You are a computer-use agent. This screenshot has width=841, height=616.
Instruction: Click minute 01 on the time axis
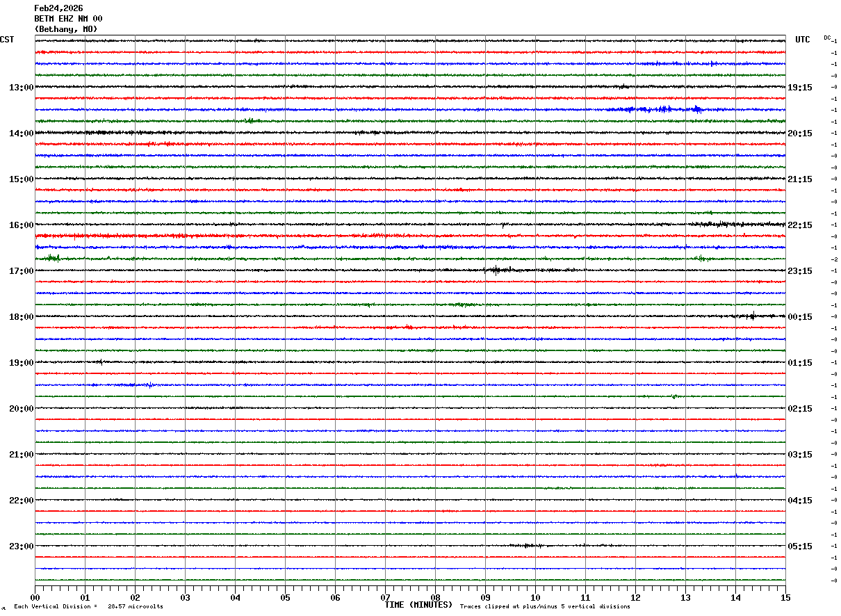pyautogui.click(x=85, y=598)
